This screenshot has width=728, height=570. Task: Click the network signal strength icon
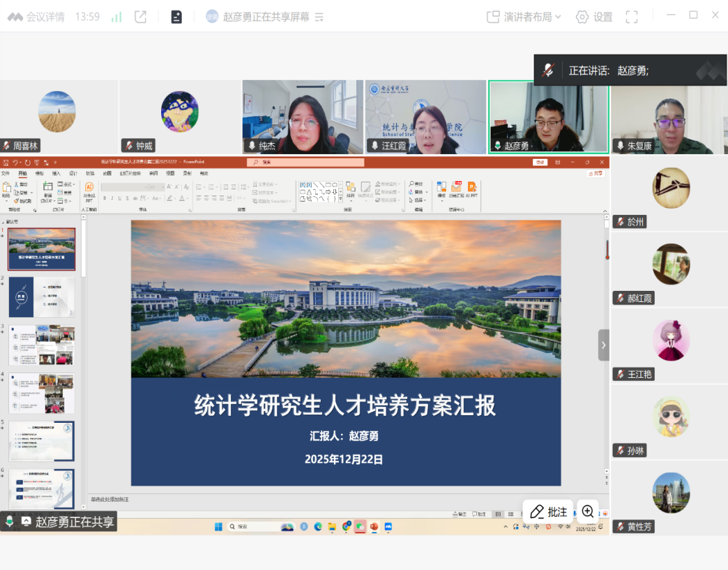116,17
